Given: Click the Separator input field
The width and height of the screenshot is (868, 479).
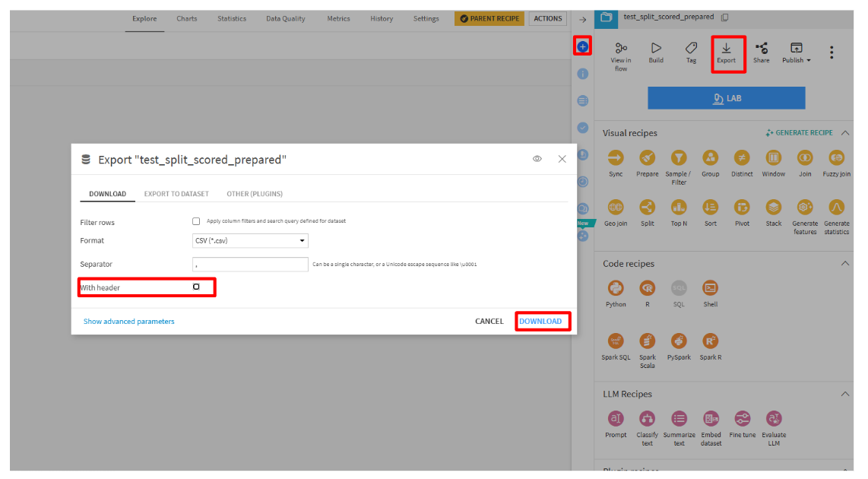Looking at the screenshot, I should click(250, 264).
